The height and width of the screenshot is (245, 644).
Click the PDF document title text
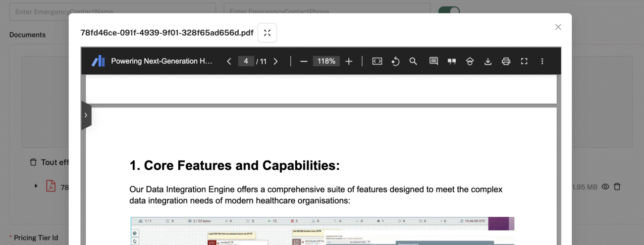pyautogui.click(x=161, y=61)
